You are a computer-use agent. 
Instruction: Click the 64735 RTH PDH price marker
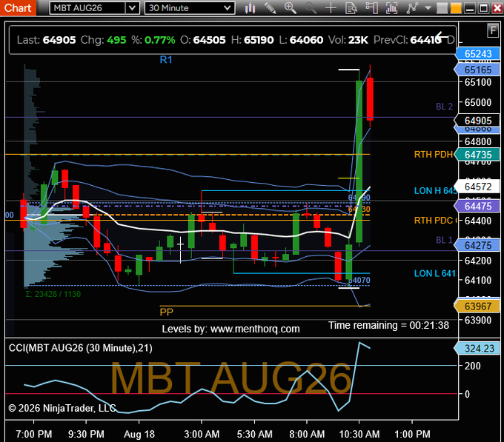[477, 155]
